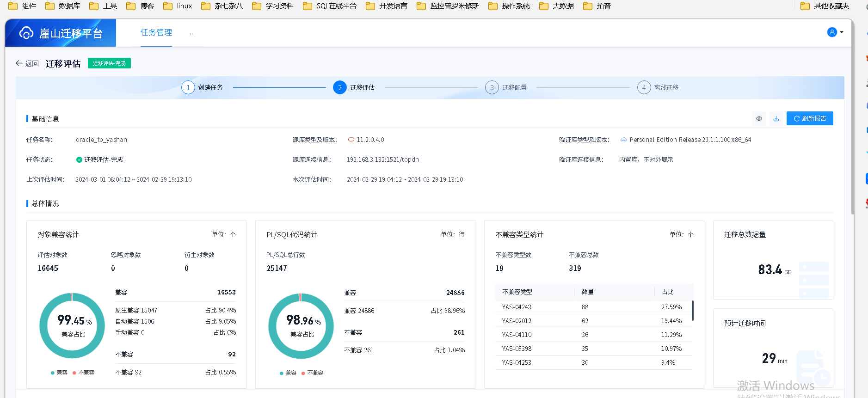Click the green 迁移评估-完成 badge beside the title
Viewport: 868px width, 398px height.
[109, 63]
